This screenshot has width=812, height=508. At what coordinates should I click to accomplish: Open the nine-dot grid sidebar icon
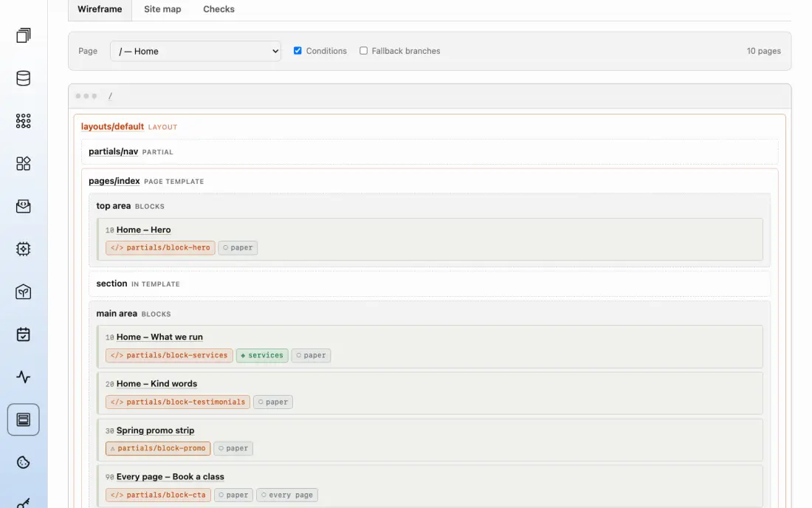pyautogui.click(x=24, y=120)
